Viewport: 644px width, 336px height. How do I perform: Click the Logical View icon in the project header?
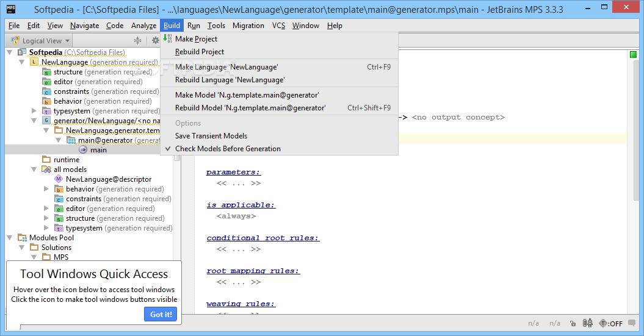pos(15,40)
